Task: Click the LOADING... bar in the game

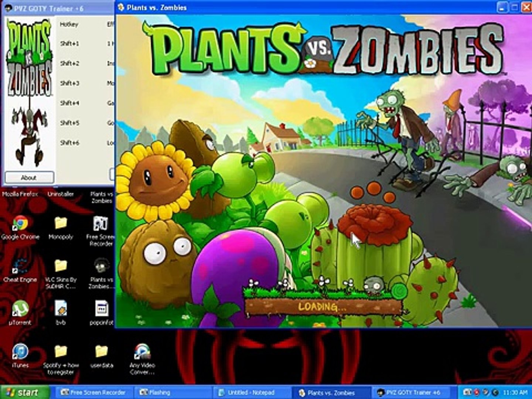Action: [323, 306]
